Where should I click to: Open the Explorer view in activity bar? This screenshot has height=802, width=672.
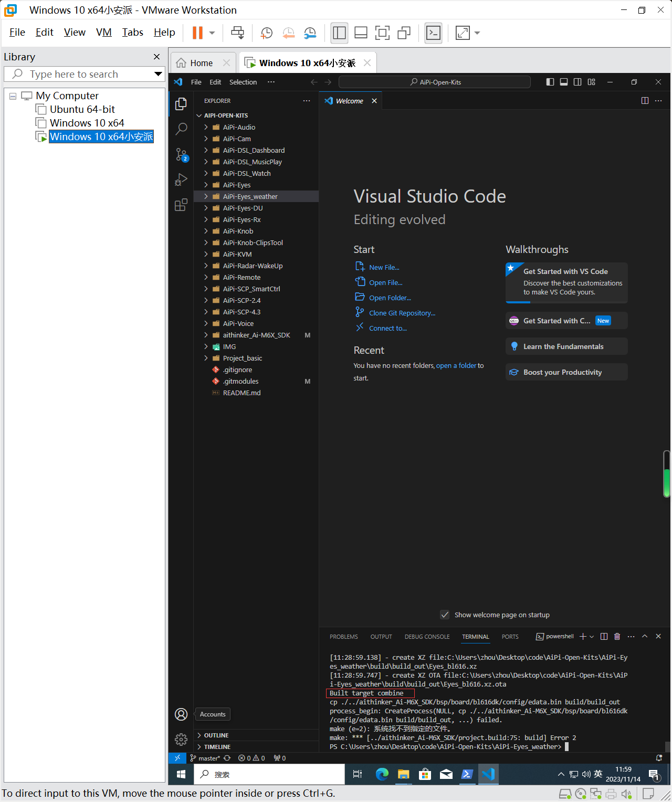(x=181, y=104)
